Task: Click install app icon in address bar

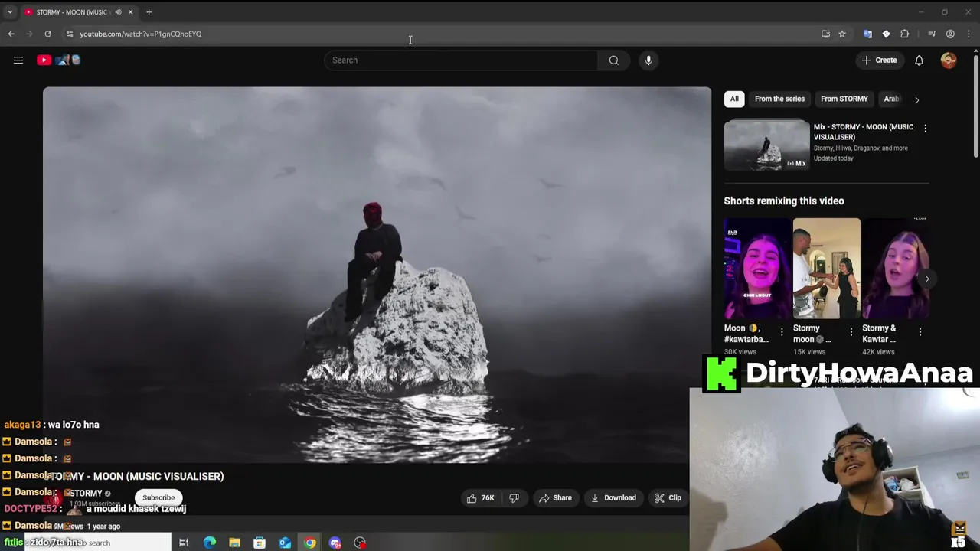Action: pyautogui.click(x=825, y=34)
